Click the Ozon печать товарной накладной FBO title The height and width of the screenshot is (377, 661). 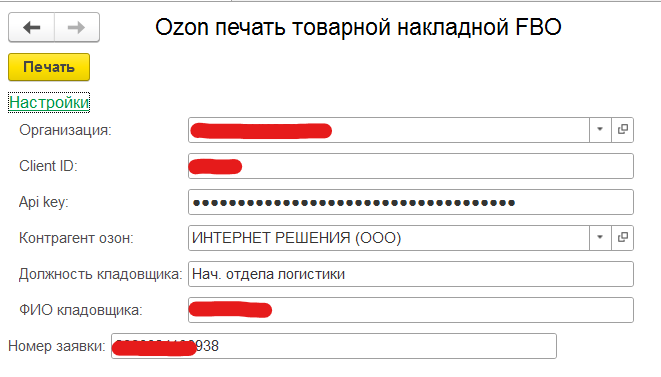(x=358, y=27)
